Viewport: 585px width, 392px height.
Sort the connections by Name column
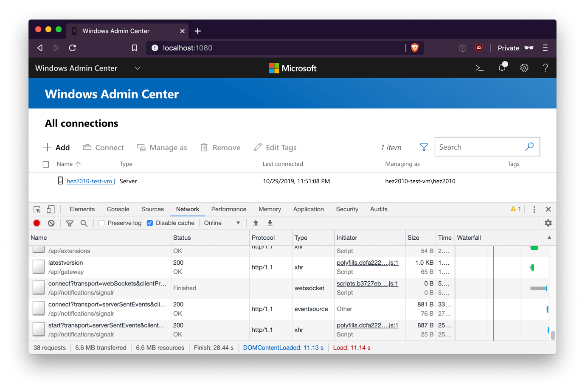coord(68,164)
